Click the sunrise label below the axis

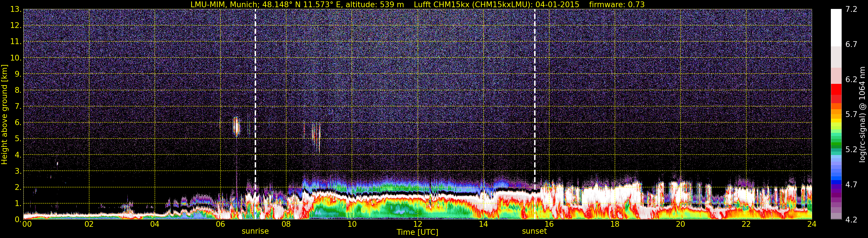click(x=255, y=231)
